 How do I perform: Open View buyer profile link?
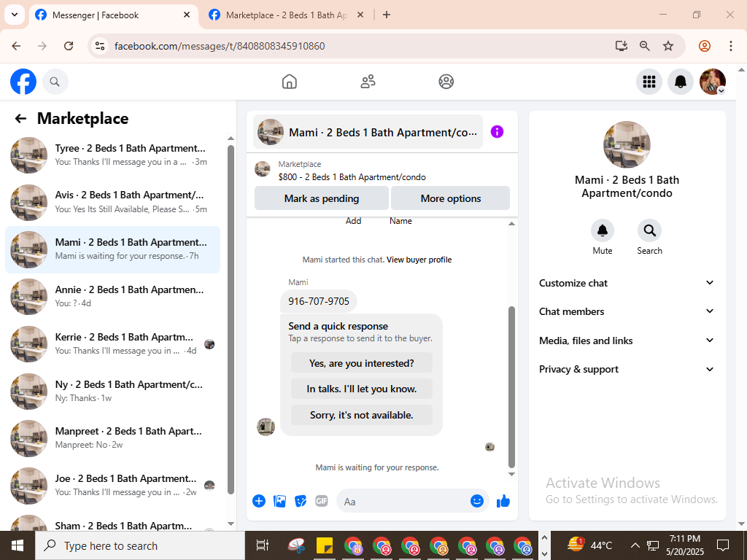pyautogui.click(x=419, y=260)
